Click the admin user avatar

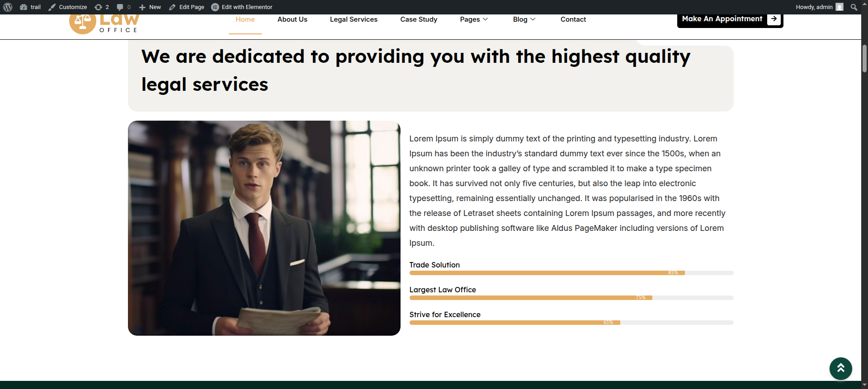click(840, 7)
